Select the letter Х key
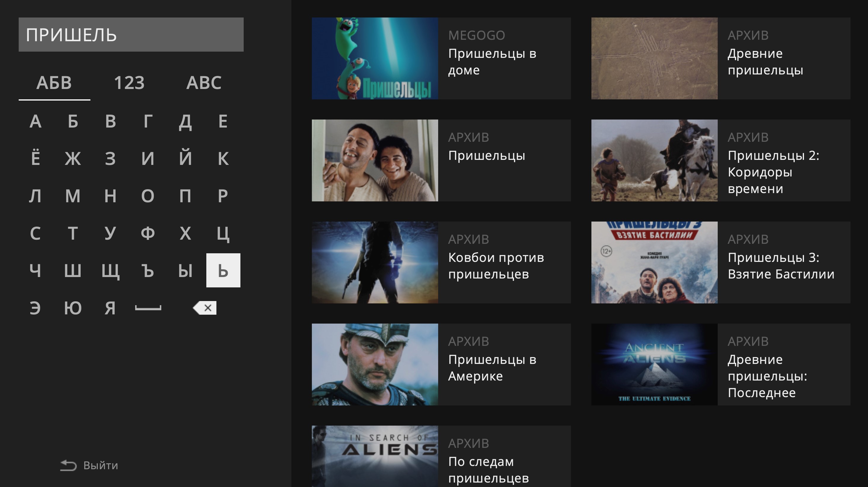This screenshot has height=487, width=868. [185, 233]
